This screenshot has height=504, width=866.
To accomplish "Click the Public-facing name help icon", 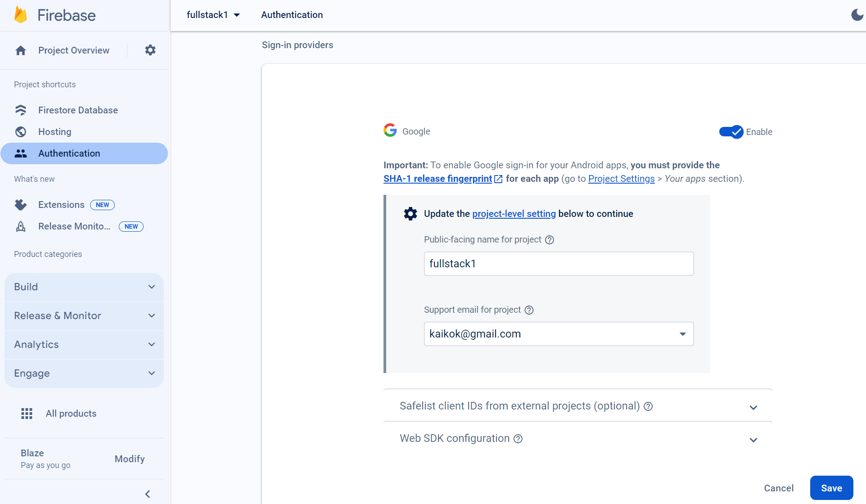I will pyautogui.click(x=549, y=239).
